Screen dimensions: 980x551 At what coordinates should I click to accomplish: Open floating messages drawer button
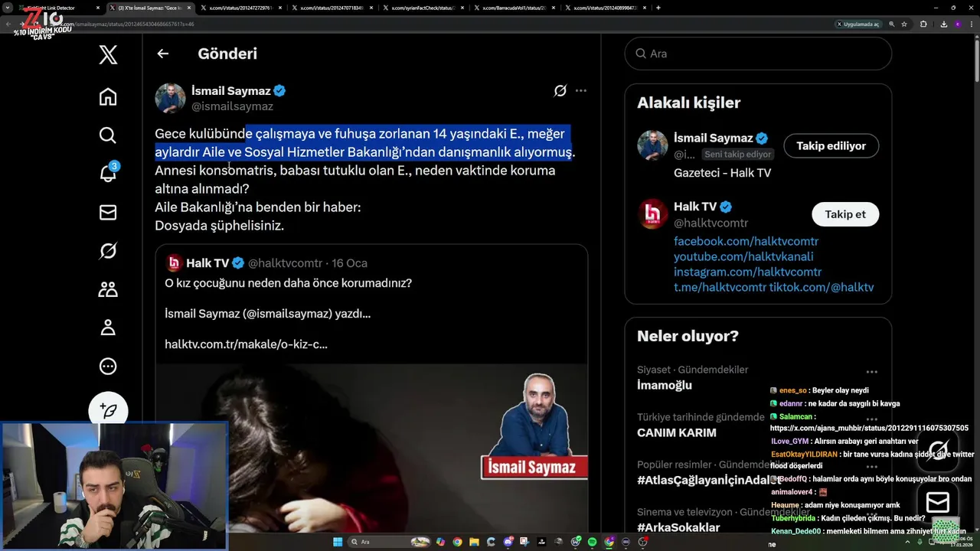pos(938,502)
